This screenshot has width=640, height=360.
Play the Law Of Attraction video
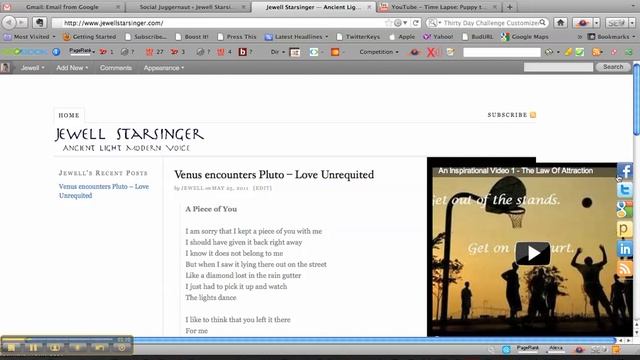[533, 253]
